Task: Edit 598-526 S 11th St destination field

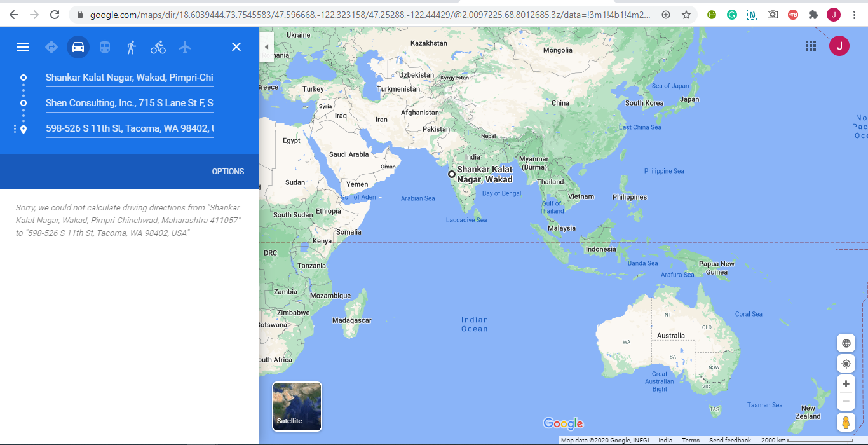Action: coord(130,128)
